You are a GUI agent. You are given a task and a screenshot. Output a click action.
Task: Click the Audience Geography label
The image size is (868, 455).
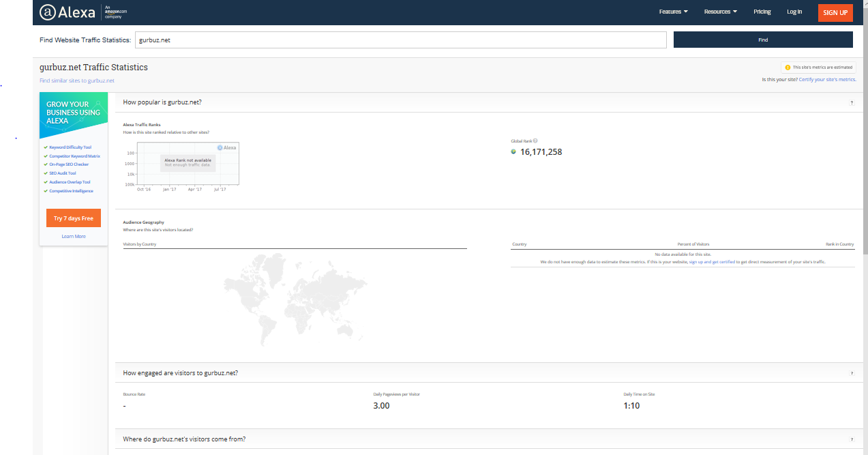tap(143, 222)
